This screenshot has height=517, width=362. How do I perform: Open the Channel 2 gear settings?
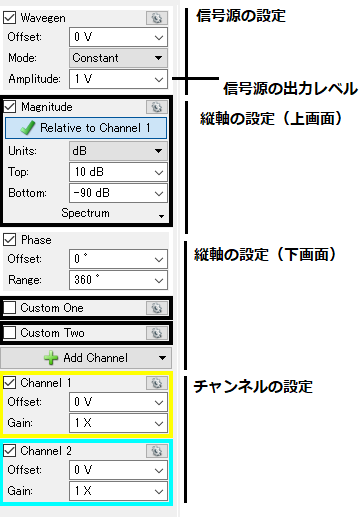pyautogui.click(x=157, y=451)
